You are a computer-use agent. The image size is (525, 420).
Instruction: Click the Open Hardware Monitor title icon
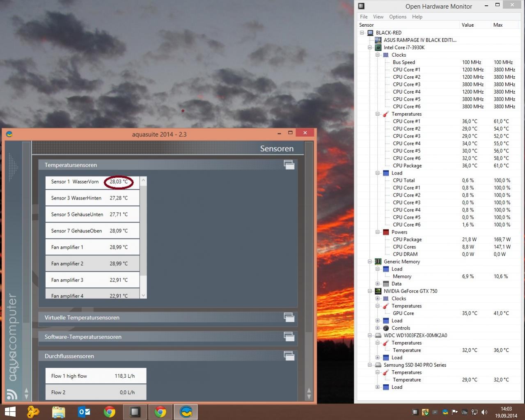361,6
